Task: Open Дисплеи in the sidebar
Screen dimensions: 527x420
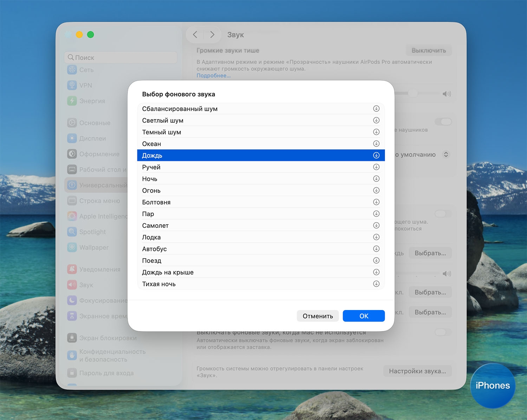Action: (92, 138)
